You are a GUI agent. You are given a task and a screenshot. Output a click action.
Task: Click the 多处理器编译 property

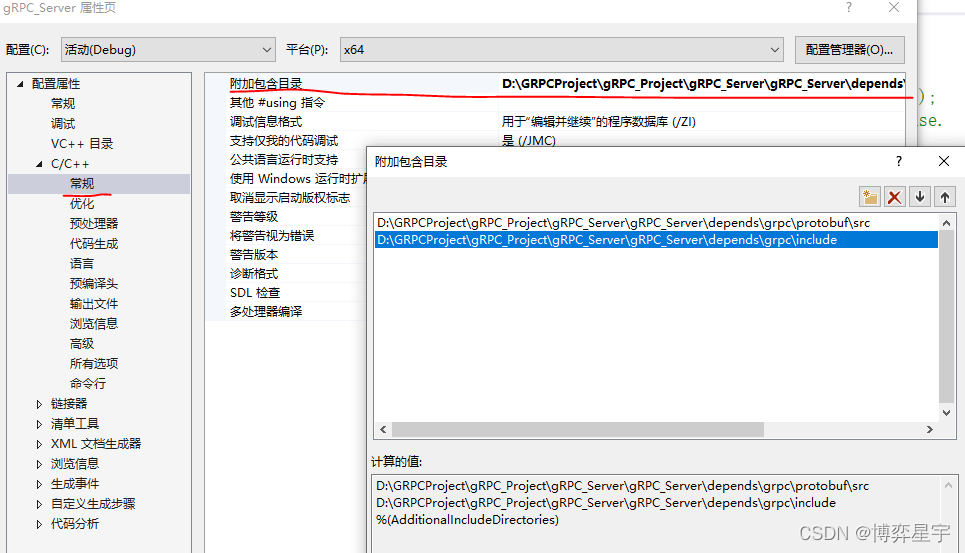point(266,312)
